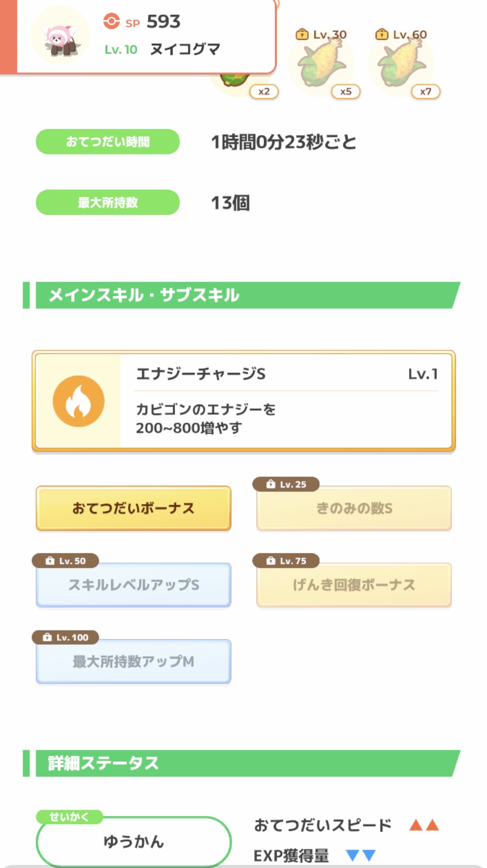This screenshot has height=868, width=487.
Task: Click the orange flame main skill icon
Action: (78, 401)
